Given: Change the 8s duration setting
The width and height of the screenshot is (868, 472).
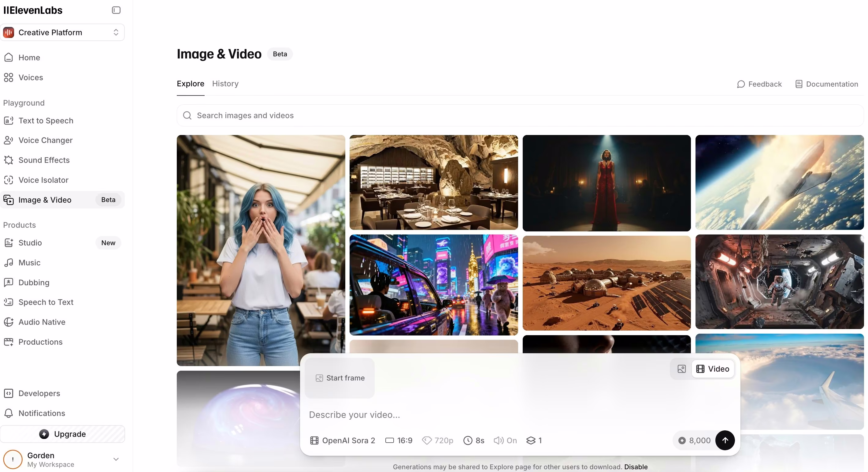Looking at the screenshot, I should 474,440.
